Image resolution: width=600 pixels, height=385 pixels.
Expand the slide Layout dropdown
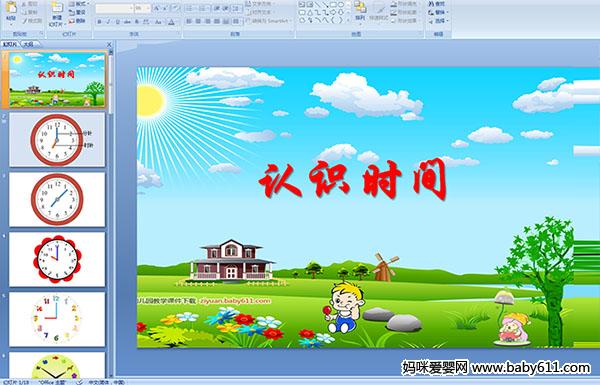80,4
